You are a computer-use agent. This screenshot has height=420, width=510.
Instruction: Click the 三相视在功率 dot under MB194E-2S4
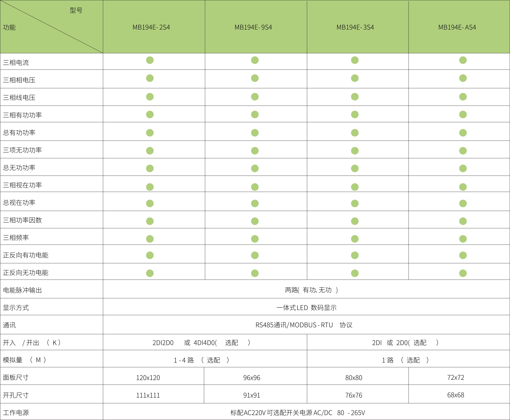(150, 187)
